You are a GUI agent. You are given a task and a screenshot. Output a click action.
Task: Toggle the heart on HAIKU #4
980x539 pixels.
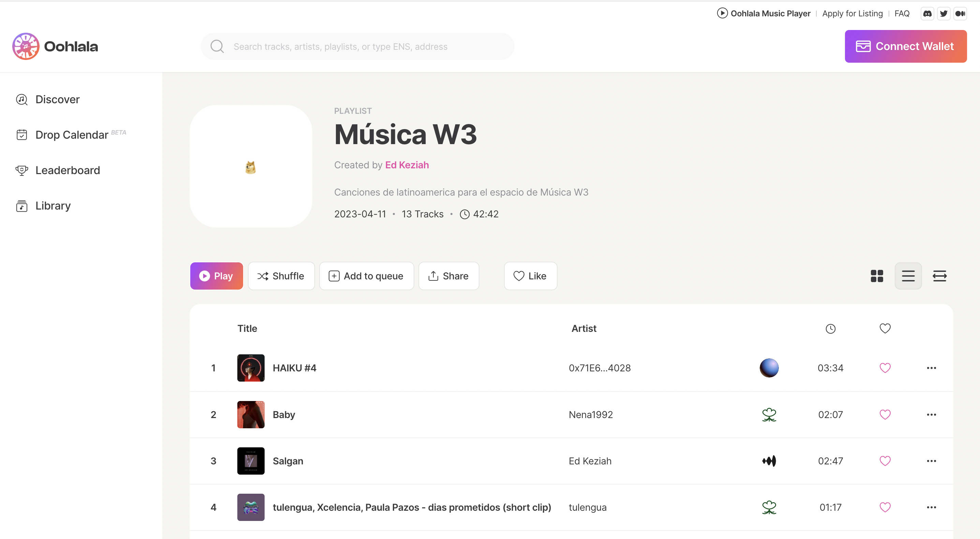[x=885, y=368]
